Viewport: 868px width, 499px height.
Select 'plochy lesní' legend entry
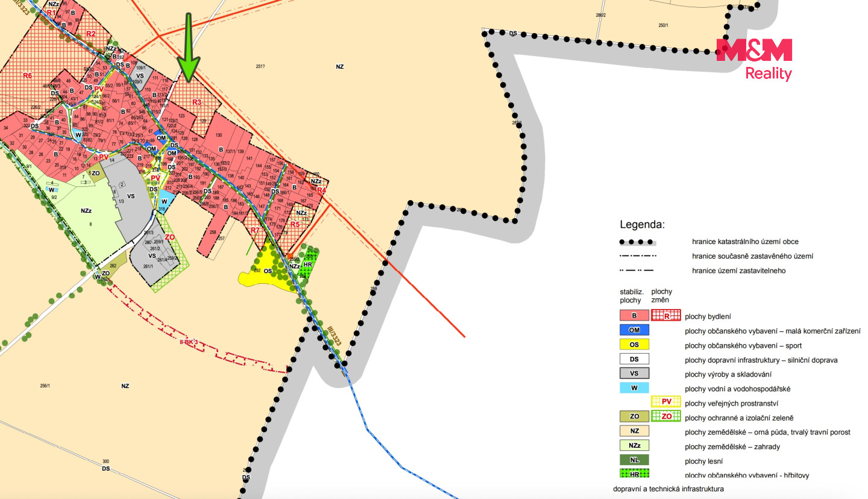click(x=705, y=461)
